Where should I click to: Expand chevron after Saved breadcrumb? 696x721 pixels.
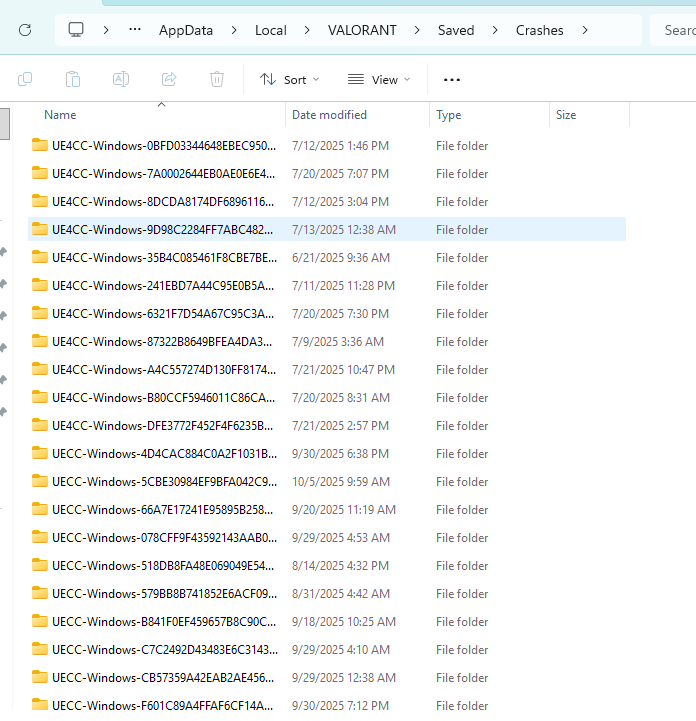495,30
